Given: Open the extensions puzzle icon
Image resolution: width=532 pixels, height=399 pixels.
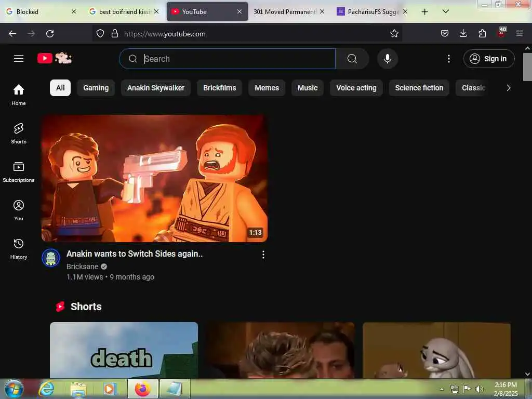Looking at the screenshot, I should tap(482, 34).
